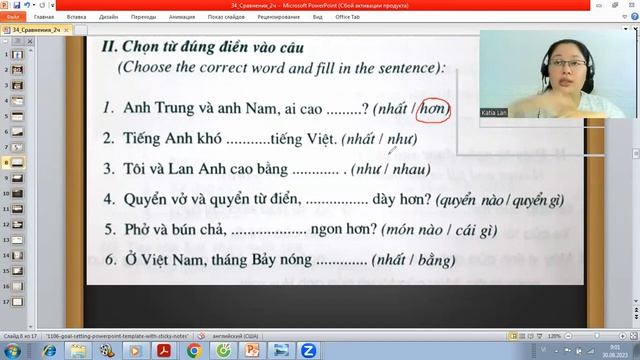
Task: Select slide 17 thumbnail
Action: coord(17,302)
